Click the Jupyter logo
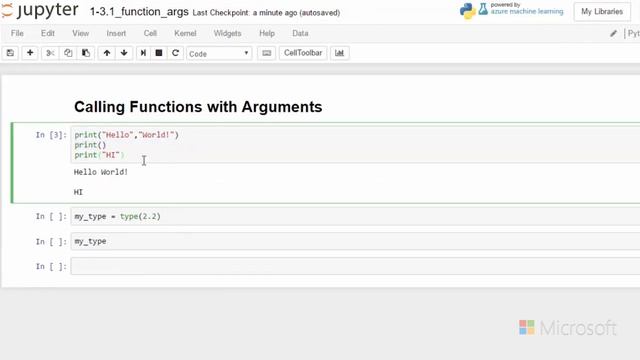This screenshot has width=640, height=360. coord(40,10)
